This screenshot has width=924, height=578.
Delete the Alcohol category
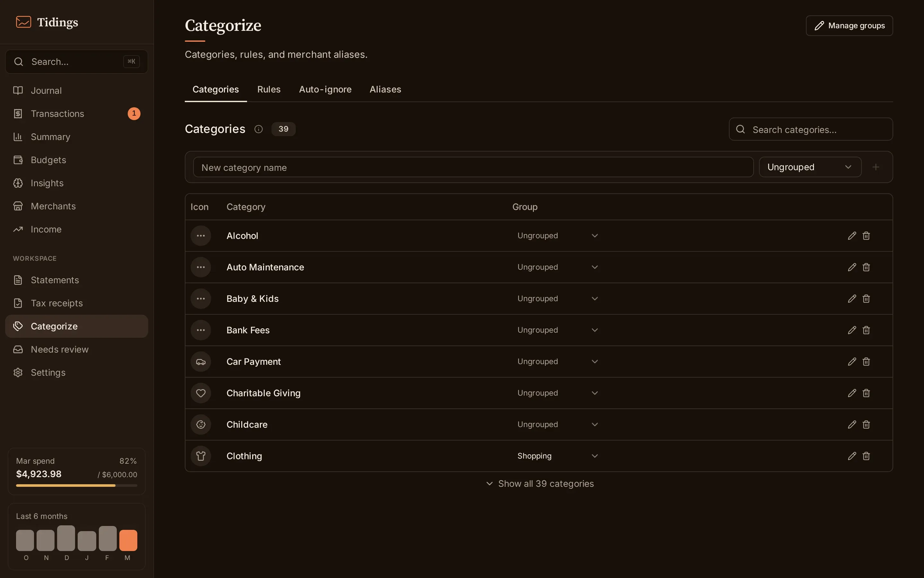(x=866, y=236)
